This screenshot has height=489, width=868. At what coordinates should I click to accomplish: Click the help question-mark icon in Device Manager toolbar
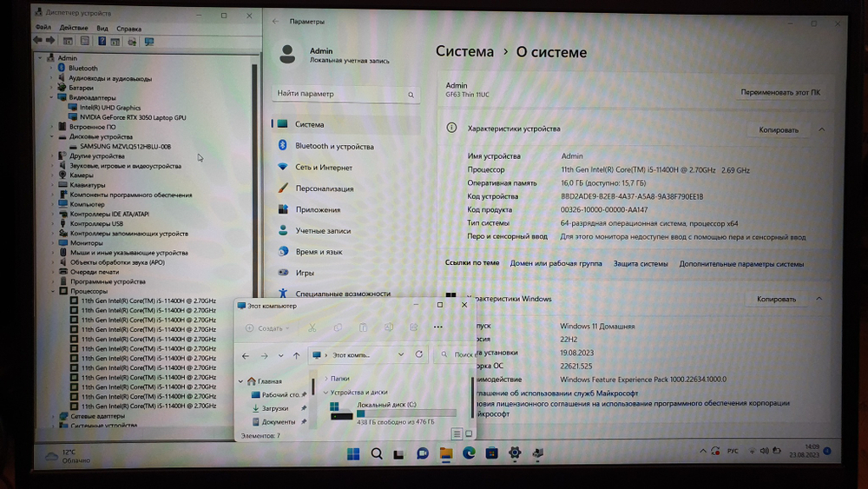[x=102, y=41]
